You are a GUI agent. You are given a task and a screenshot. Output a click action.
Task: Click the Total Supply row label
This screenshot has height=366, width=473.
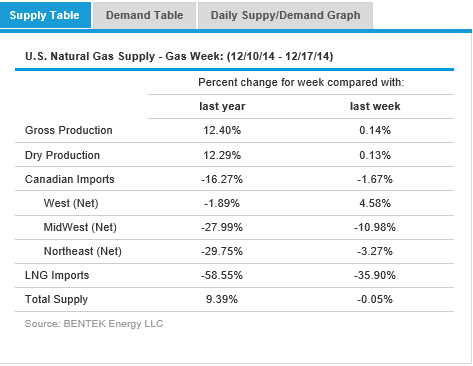[56, 299]
